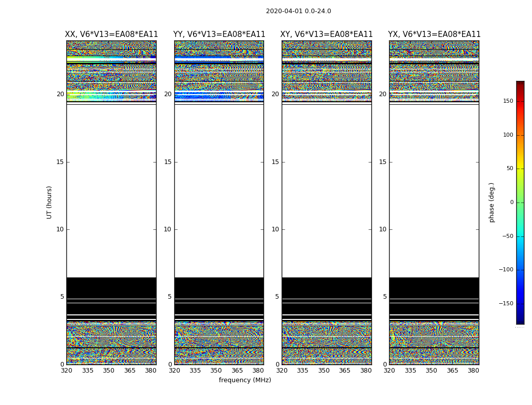532x405 pixels.
Task: Click the 150 tick on colorbar
Action: (x=508, y=101)
